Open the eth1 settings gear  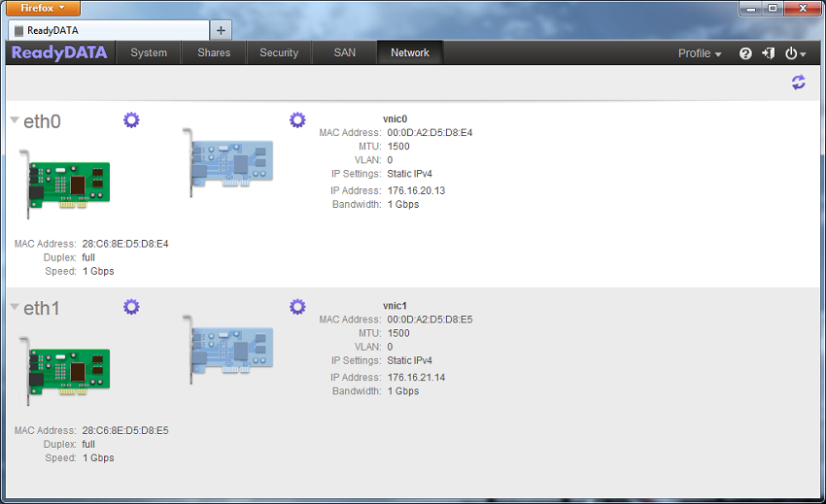(131, 307)
